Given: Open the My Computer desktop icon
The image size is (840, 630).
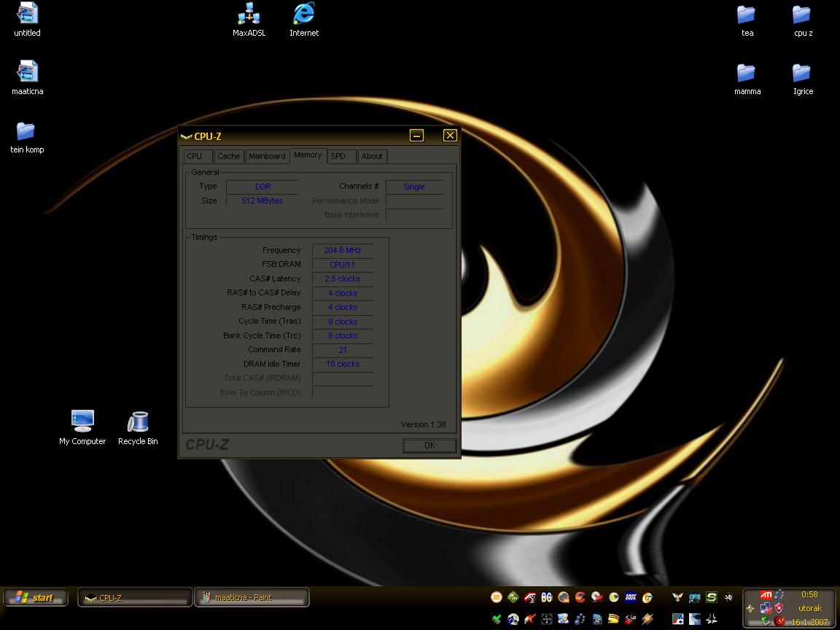Looking at the screenshot, I should (x=82, y=423).
